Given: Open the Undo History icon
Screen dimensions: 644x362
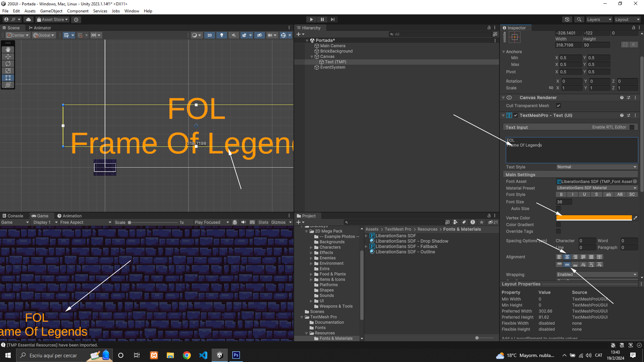Looking at the screenshot, I should point(567,19).
